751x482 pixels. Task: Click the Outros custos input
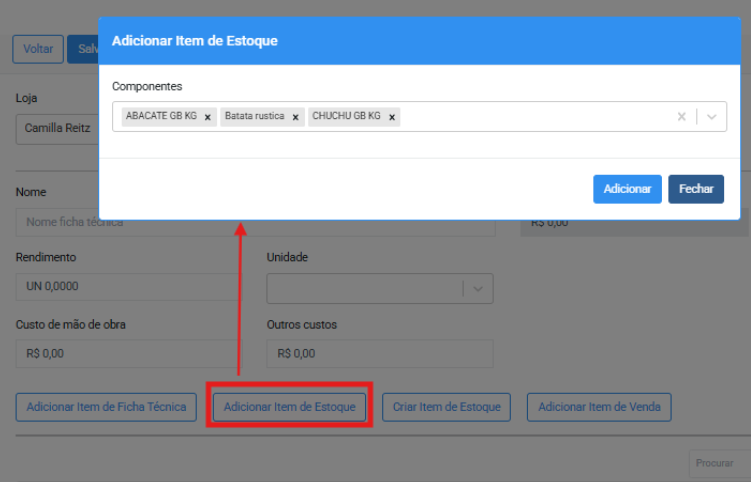379,353
